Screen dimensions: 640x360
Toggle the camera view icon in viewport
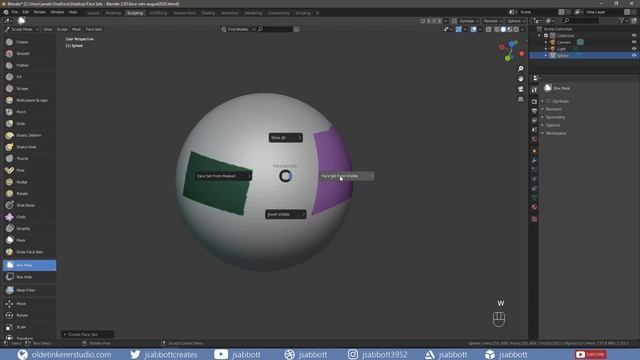click(x=520, y=89)
